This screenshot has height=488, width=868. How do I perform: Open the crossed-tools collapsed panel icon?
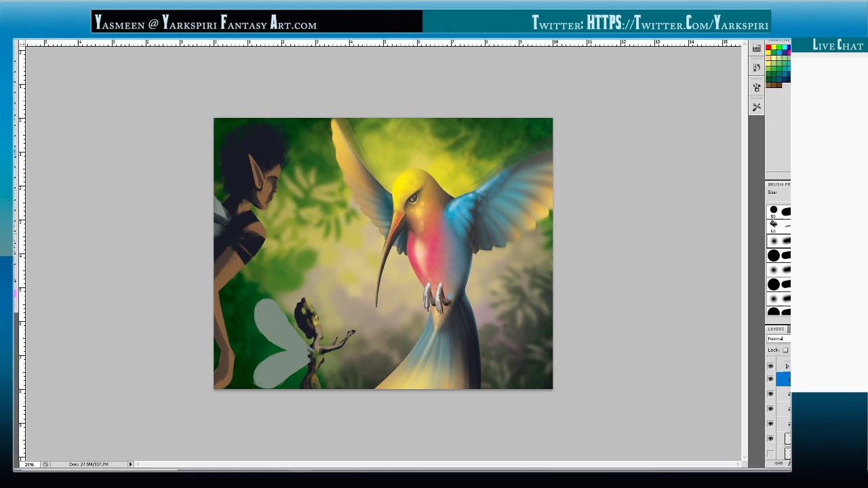pyautogui.click(x=757, y=107)
